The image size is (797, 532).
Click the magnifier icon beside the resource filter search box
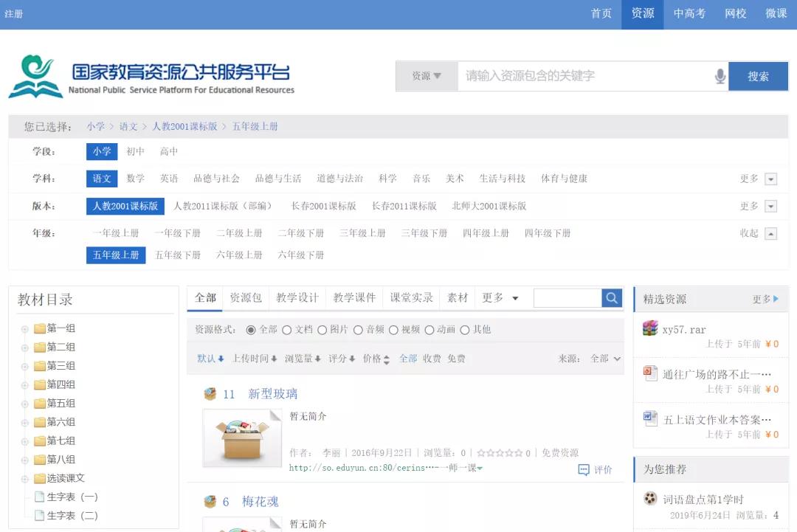click(x=610, y=297)
